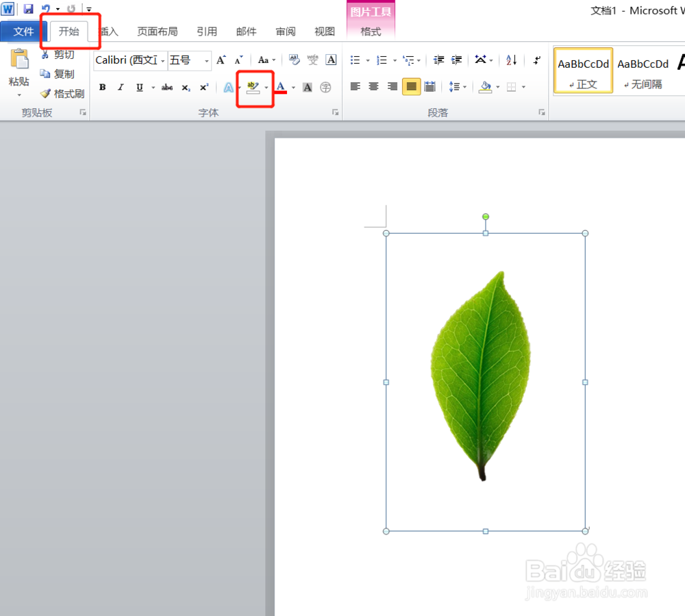This screenshot has width=685, height=616.
Task: Click the highlighted justify alignment icon
Action: click(411, 86)
